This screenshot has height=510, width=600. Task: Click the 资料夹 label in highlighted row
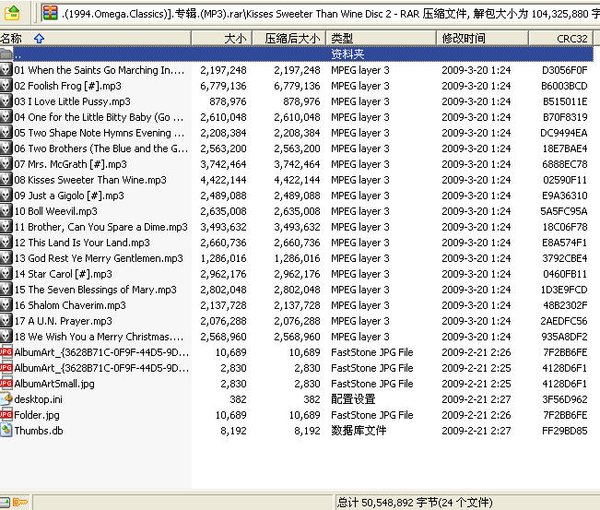pyautogui.click(x=347, y=54)
